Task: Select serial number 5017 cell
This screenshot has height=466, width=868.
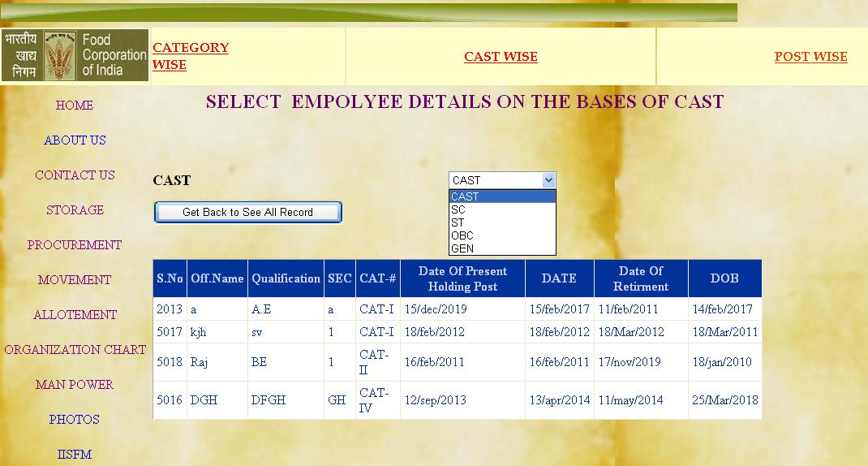Action: [x=170, y=332]
